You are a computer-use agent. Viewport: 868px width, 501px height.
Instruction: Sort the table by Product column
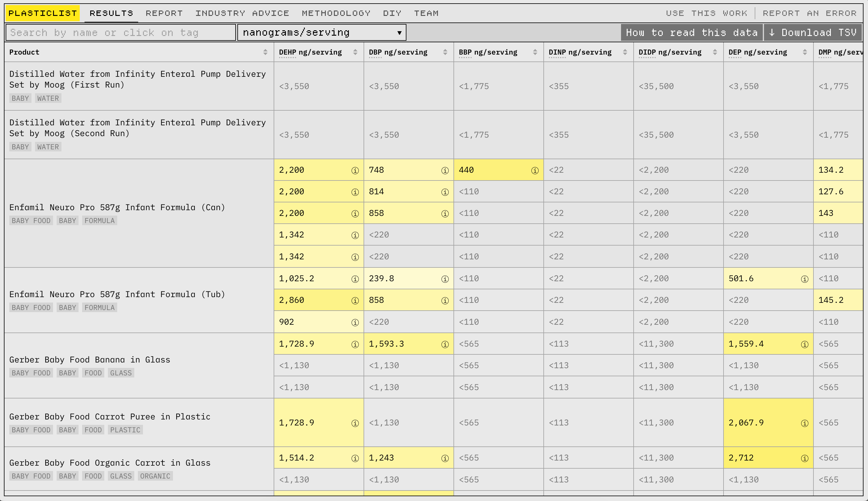(x=265, y=52)
